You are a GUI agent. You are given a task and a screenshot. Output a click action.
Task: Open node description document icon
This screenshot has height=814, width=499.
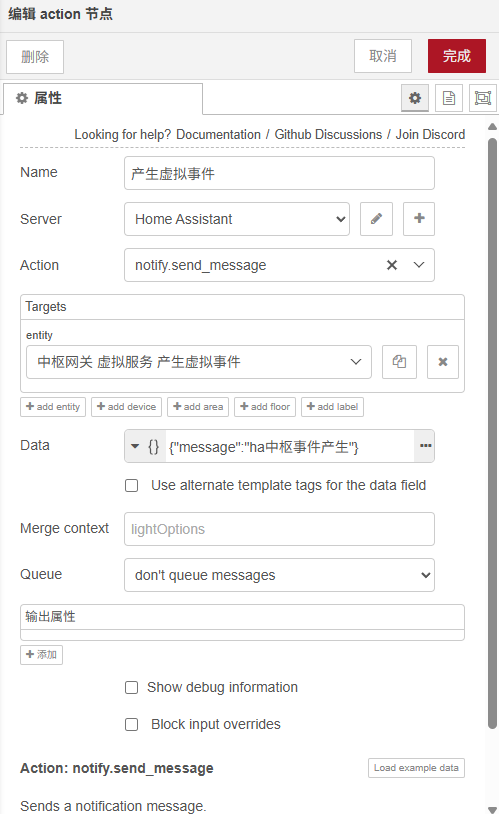(449, 98)
